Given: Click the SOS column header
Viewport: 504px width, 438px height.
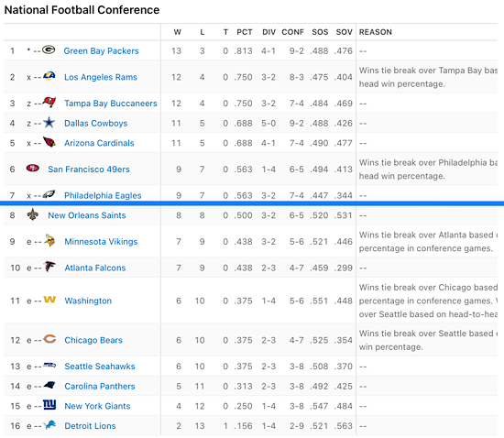Looking at the screenshot, I should pos(320,32).
